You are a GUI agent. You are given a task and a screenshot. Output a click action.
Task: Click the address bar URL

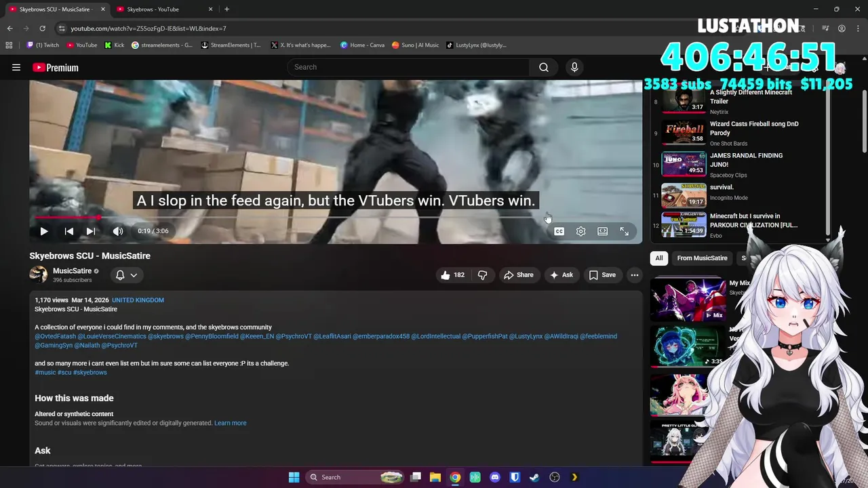tap(149, 28)
